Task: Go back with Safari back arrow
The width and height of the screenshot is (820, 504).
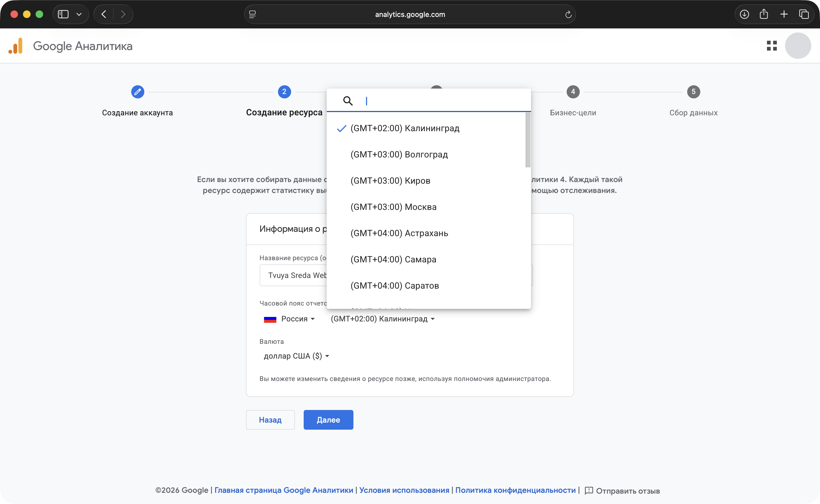Action: 104,14
